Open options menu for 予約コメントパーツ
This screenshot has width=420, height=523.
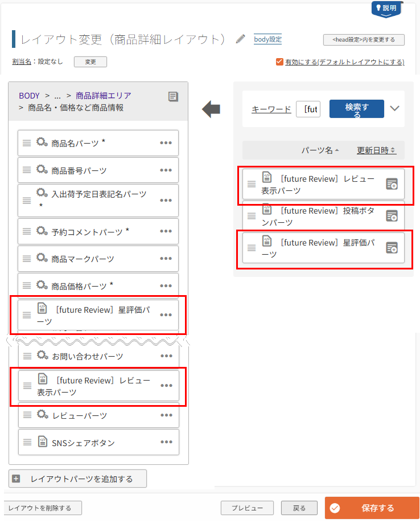coord(166,231)
